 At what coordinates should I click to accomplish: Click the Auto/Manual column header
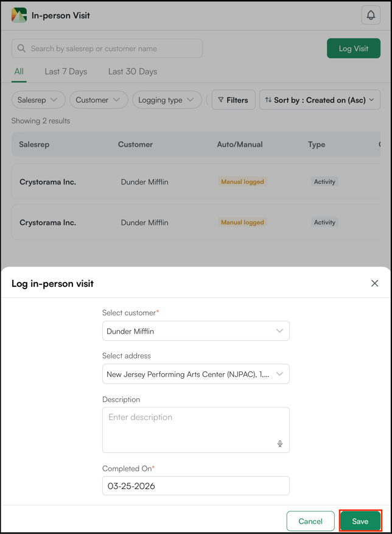coord(240,144)
